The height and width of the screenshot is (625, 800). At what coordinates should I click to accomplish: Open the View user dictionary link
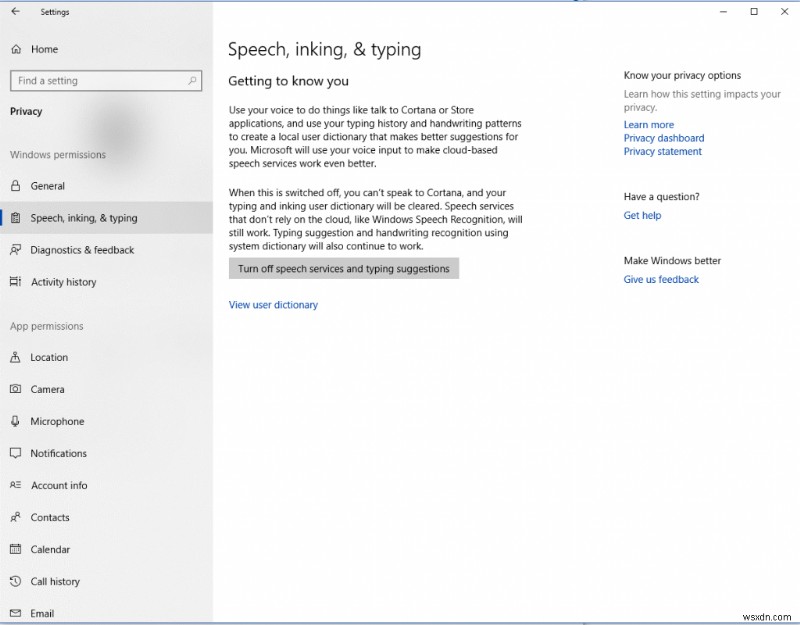[273, 304]
